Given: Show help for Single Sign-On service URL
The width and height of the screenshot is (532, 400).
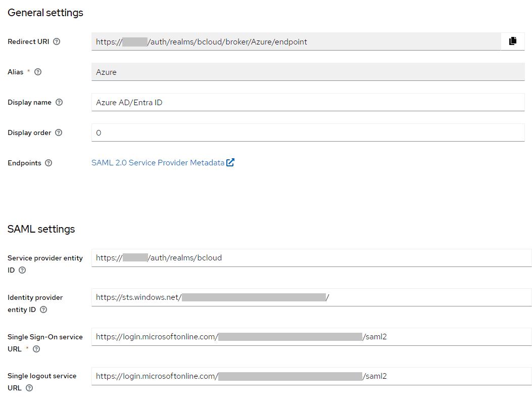Looking at the screenshot, I should coord(36,349).
